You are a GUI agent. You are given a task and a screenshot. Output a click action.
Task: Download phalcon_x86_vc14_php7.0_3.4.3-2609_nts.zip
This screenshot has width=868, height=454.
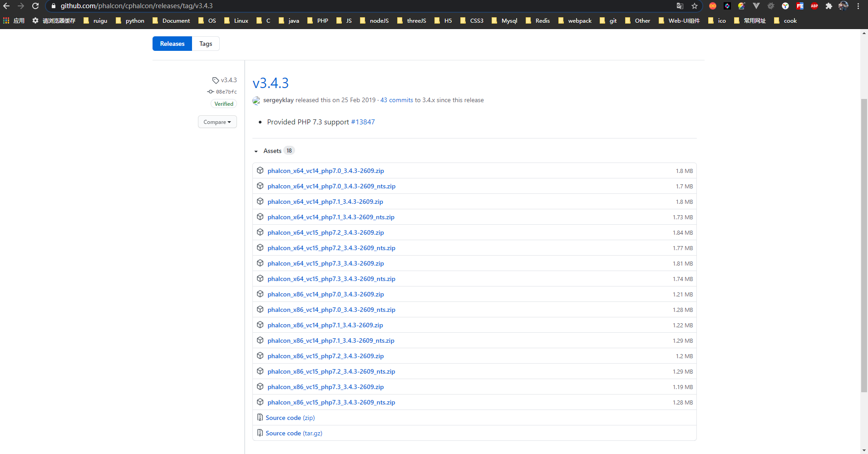[331, 310]
